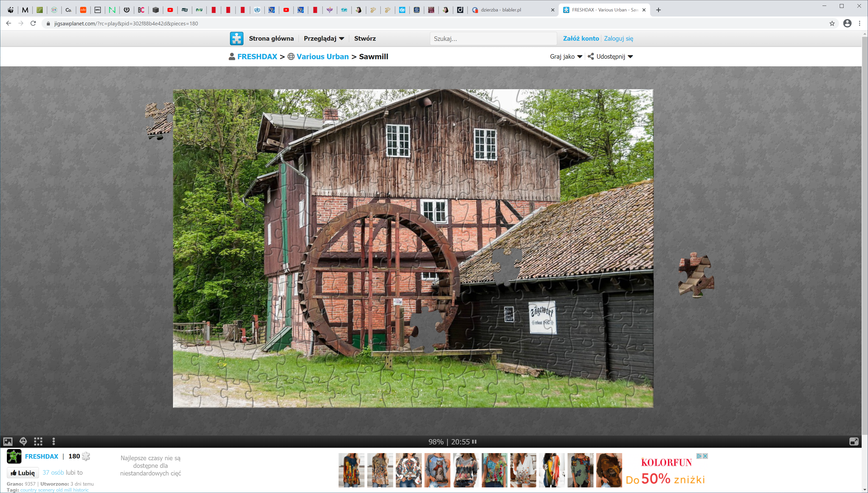
Task: Show the puzzle preview image
Action: click(x=8, y=441)
